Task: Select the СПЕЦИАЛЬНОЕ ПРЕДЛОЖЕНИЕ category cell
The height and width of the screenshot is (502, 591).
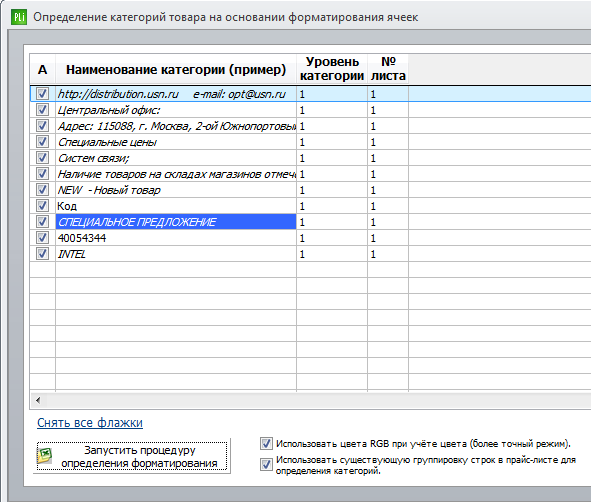Action: coord(176,222)
